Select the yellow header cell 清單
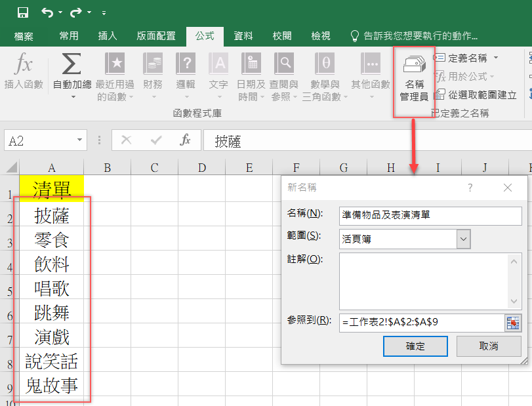 point(52,190)
